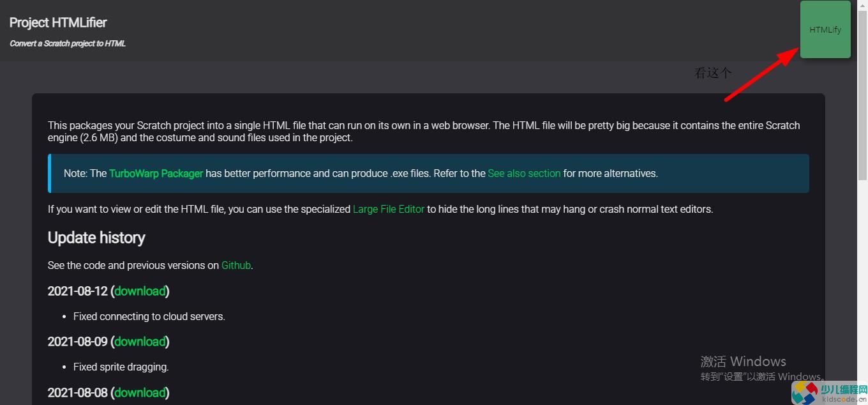868x405 pixels.
Task: Click the intro paragraph about packaging Scratch projects
Action: coord(424,131)
